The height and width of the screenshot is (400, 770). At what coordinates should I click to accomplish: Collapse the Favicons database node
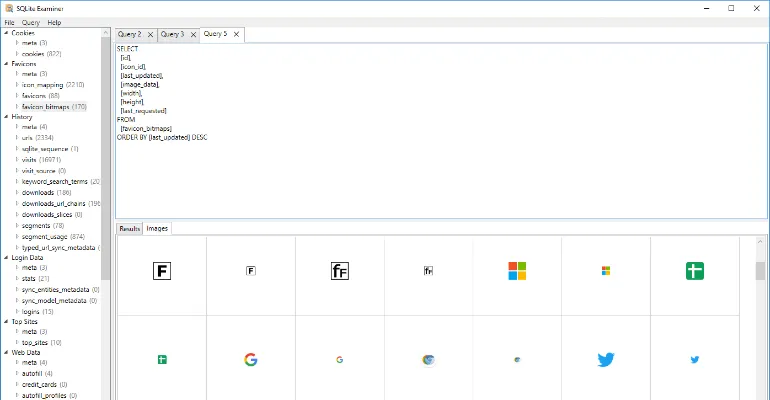(x=6, y=64)
